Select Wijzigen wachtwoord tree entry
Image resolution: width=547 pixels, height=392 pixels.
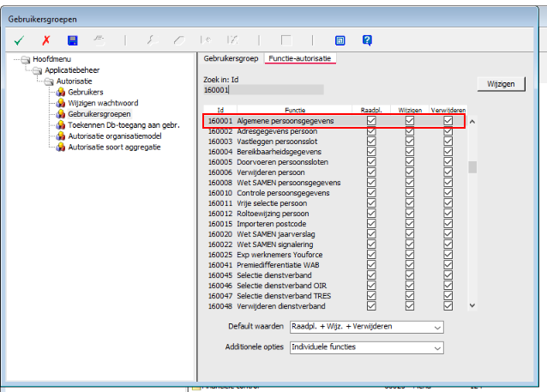coord(103,103)
